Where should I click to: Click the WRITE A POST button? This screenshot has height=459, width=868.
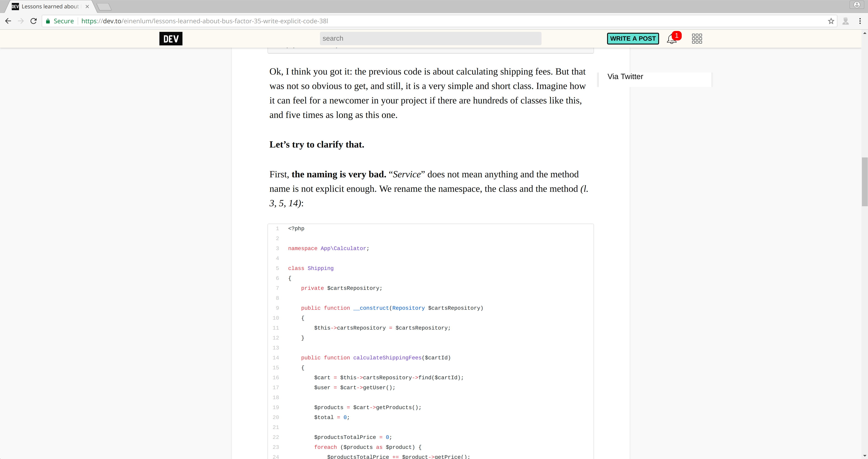point(632,38)
